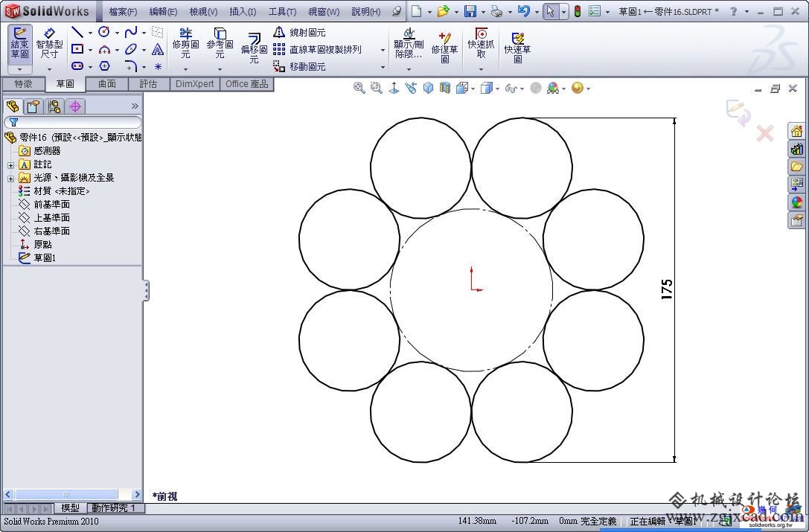Viewport: 809px width, 532px height.
Task: Switch to the DimXpert tab
Action: coord(194,84)
